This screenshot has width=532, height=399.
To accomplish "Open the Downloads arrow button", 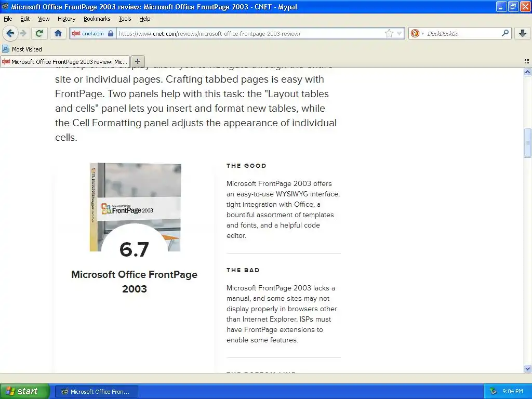I will 523,33.
